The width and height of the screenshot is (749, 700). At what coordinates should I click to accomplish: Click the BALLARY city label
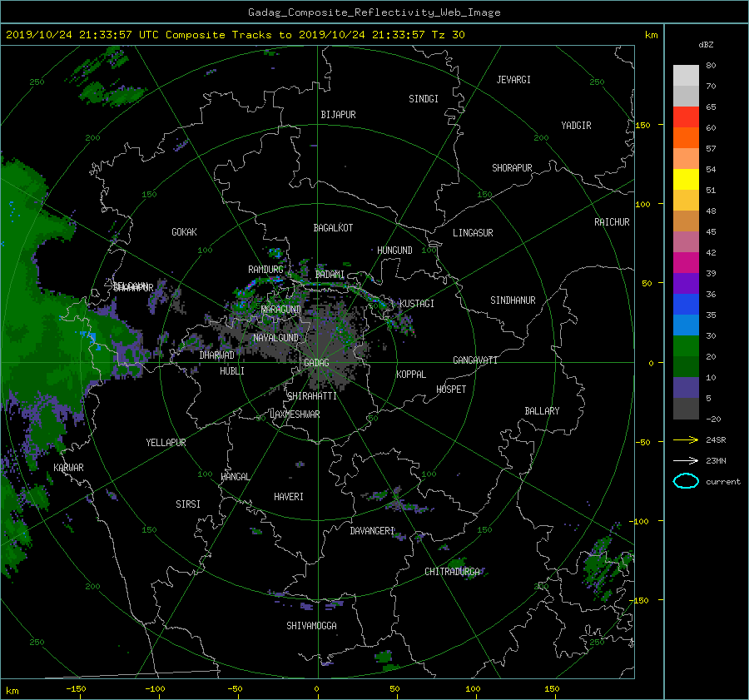[542, 411]
